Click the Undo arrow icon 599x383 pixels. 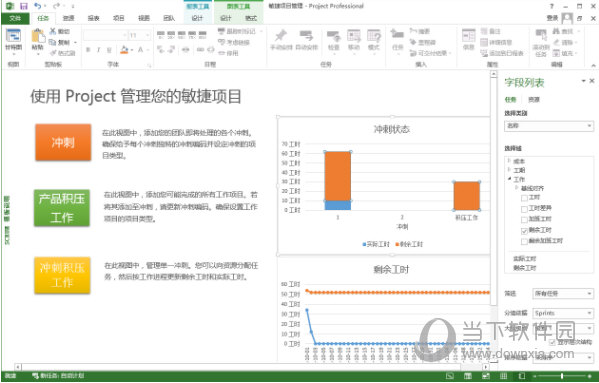(37, 6)
